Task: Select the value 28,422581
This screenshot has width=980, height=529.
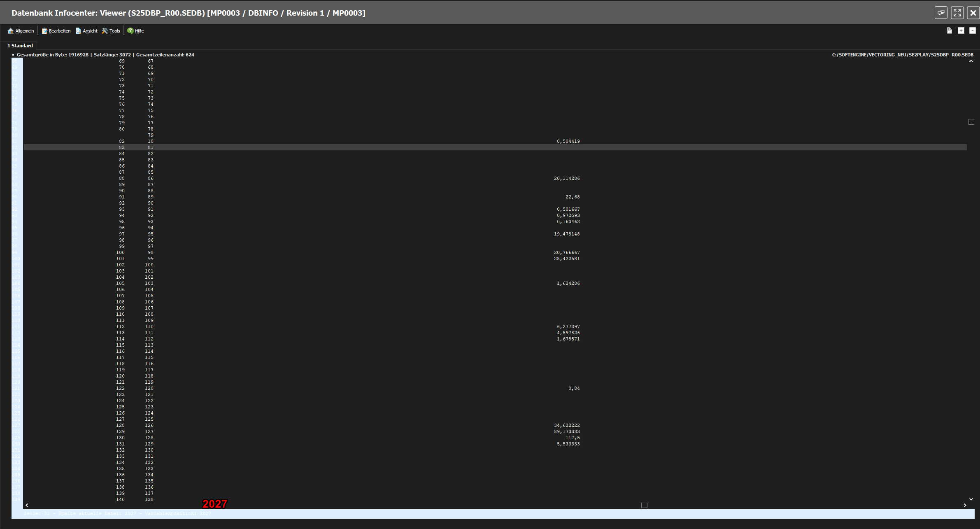Action: click(x=567, y=259)
